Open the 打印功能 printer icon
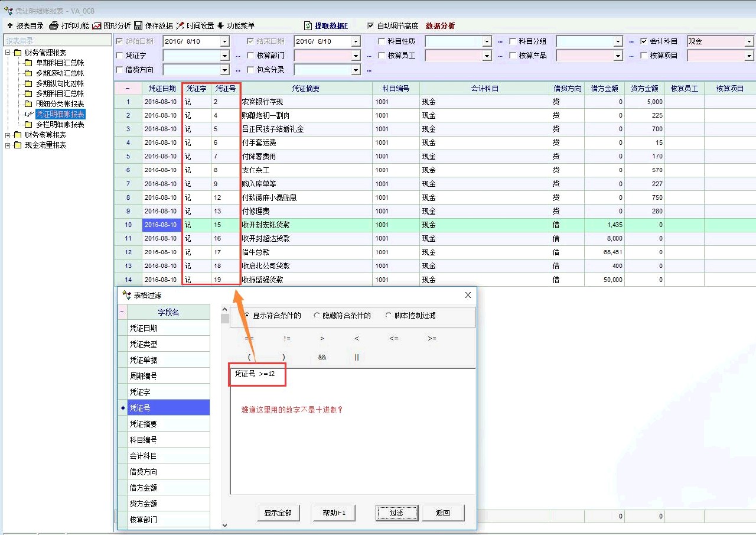756x535 pixels. click(x=54, y=26)
